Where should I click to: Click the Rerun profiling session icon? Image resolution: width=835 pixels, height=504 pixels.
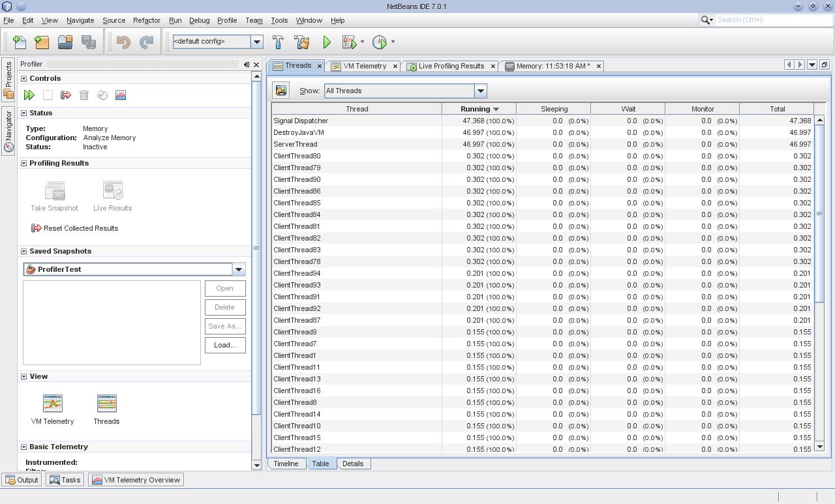[x=29, y=95]
